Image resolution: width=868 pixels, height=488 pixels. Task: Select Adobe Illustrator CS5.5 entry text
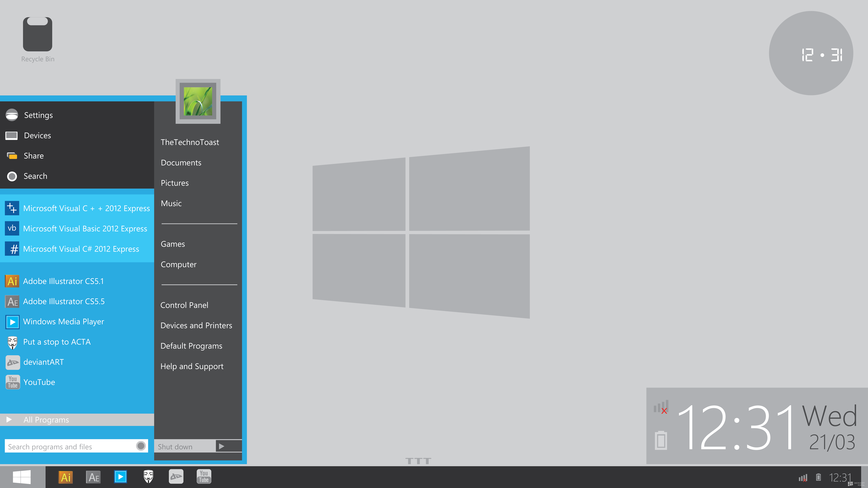(64, 301)
